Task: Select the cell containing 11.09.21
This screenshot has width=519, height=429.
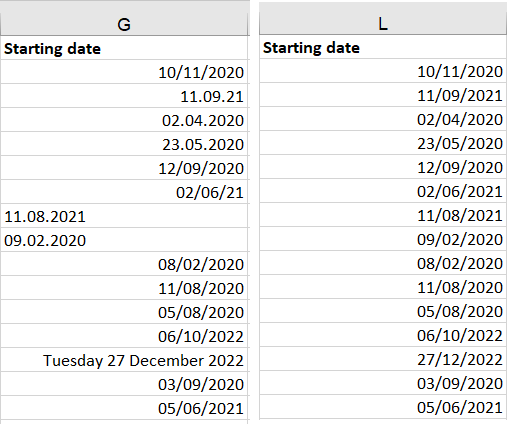Action: pyautogui.click(x=124, y=96)
